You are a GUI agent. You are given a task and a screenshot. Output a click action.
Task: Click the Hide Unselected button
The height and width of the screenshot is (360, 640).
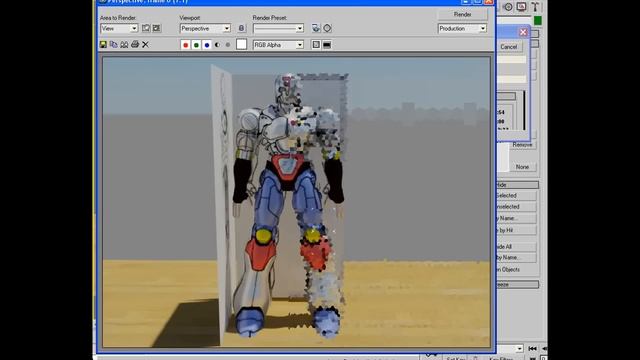(516, 207)
